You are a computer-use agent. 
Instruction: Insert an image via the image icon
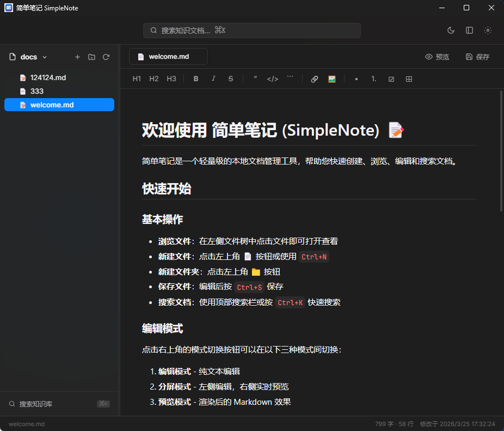coord(332,78)
